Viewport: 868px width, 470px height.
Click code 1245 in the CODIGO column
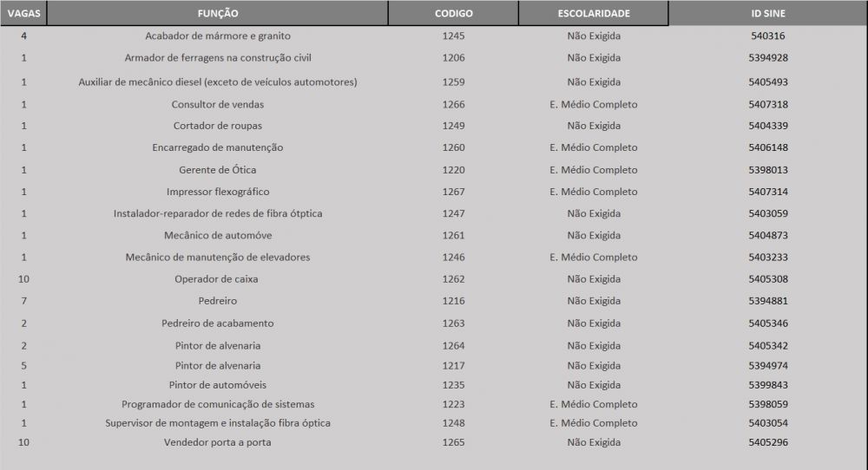[453, 36]
